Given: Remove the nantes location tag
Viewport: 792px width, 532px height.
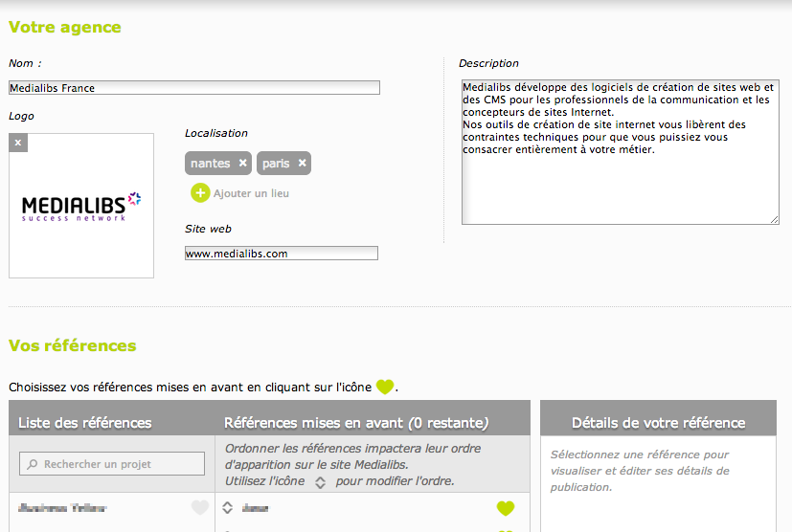Looking at the screenshot, I should click(x=243, y=163).
